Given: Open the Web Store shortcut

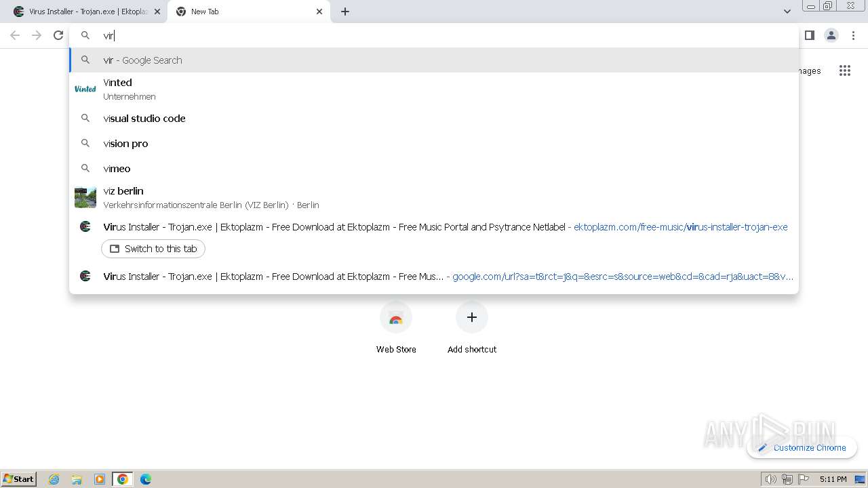Looking at the screenshot, I should click(x=396, y=327).
